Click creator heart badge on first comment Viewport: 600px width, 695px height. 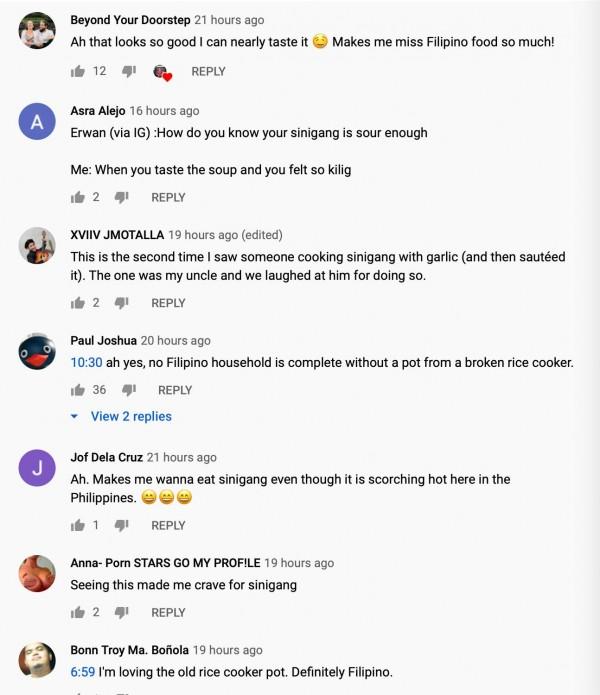[161, 72]
